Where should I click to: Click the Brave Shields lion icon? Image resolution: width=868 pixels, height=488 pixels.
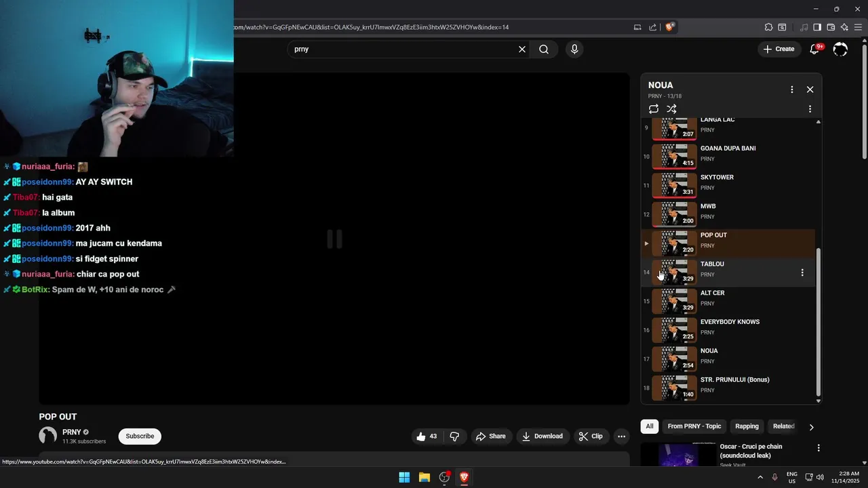pyautogui.click(x=669, y=27)
